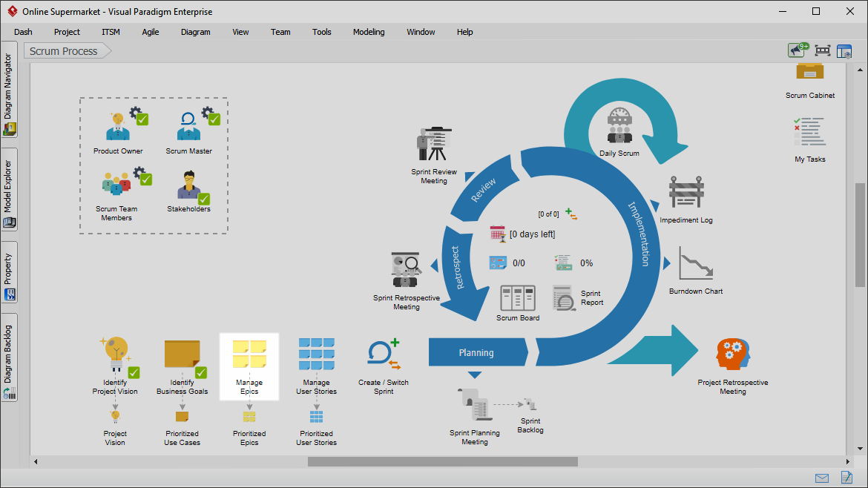Open Prioritized User Stories artifact icon
Screen dimensions: 868x488
(316, 417)
